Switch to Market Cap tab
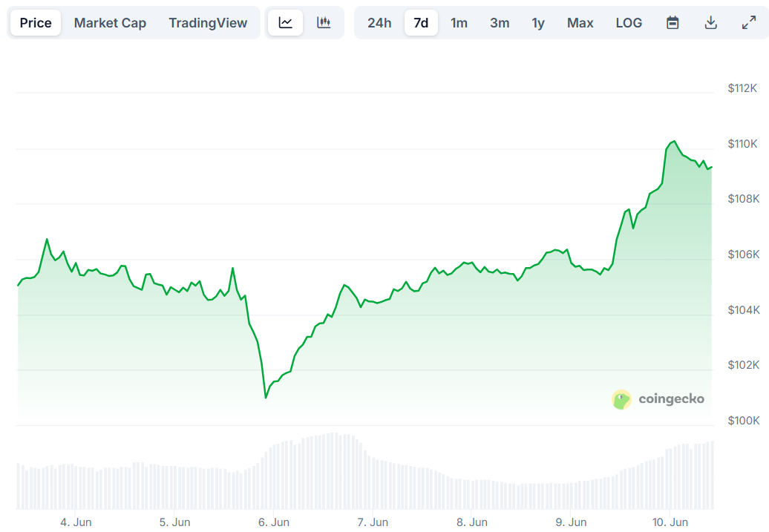Image resolution: width=769 pixels, height=532 pixels. (110, 22)
